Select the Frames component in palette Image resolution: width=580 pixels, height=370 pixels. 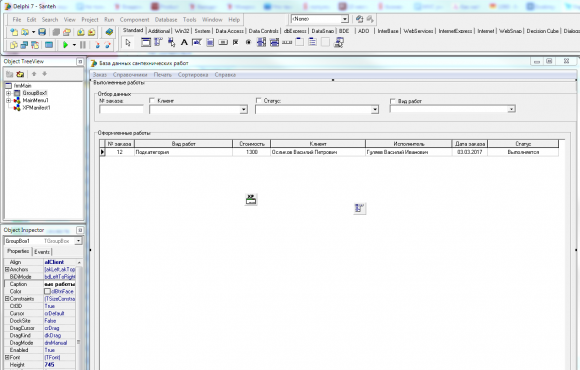point(146,43)
